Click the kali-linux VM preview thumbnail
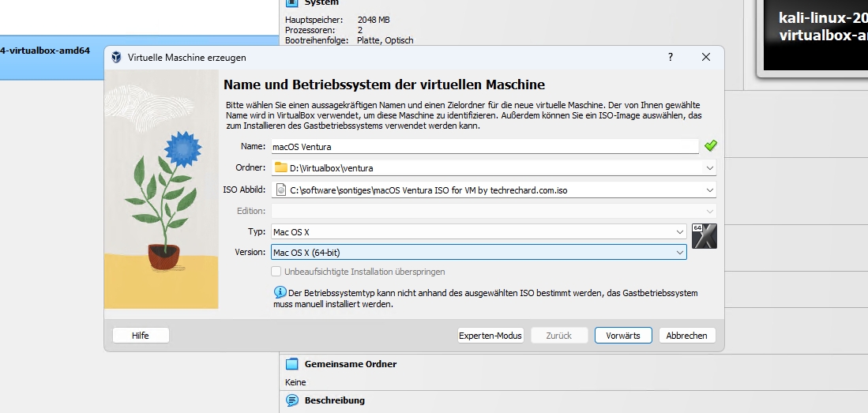This screenshot has width=868, height=413. pyautogui.click(x=815, y=35)
